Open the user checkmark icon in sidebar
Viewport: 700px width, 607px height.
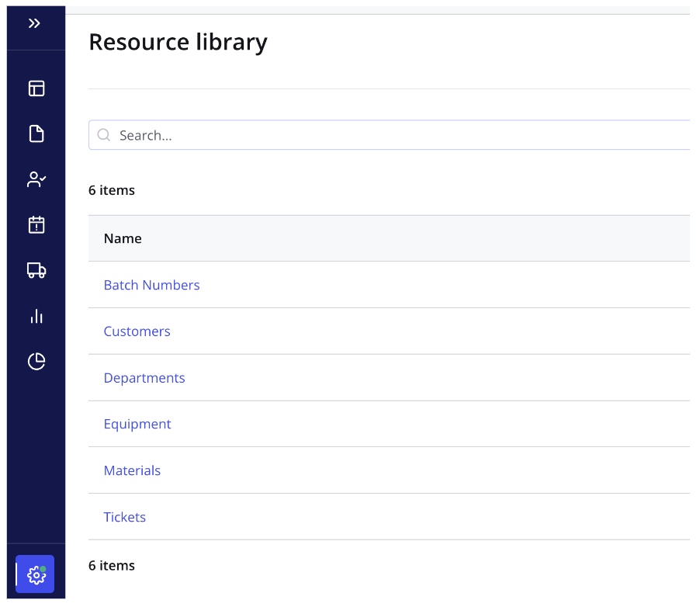pyautogui.click(x=36, y=180)
